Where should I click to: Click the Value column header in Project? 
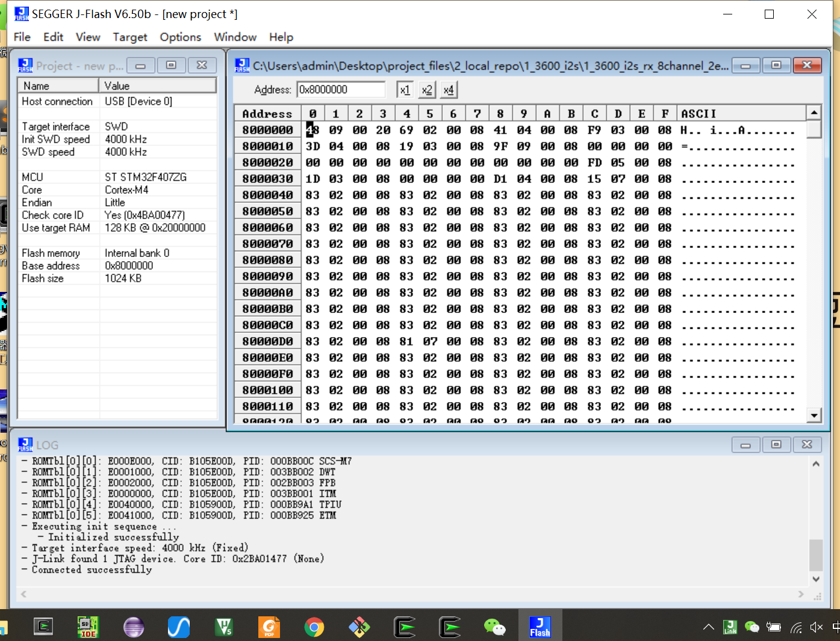[x=158, y=85]
